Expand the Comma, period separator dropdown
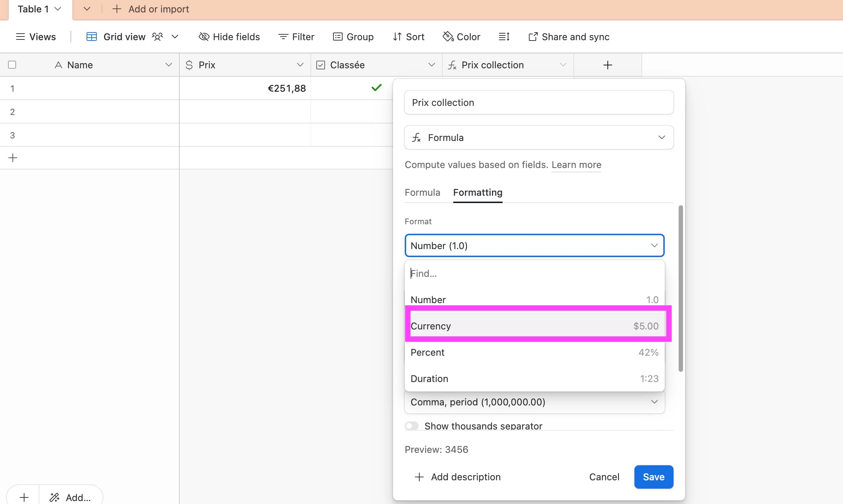843x504 pixels. tap(534, 402)
